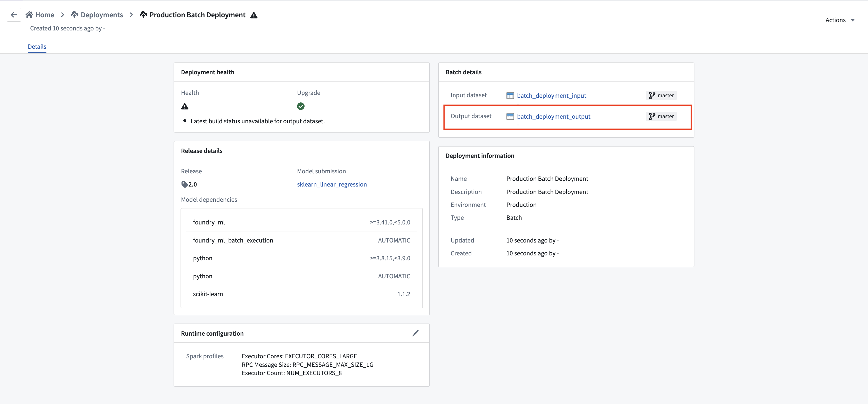Click the Deployments cloud icon in breadcrumb
The image size is (868, 404).
click(75, 15)
